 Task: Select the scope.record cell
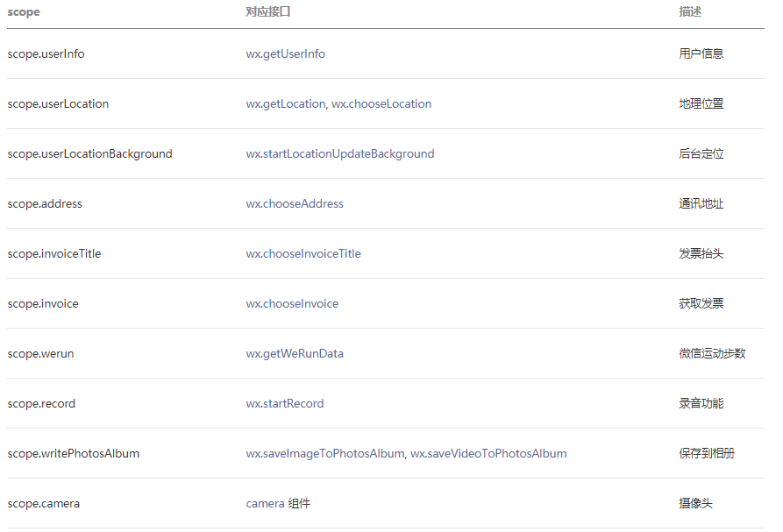(41, 403)
